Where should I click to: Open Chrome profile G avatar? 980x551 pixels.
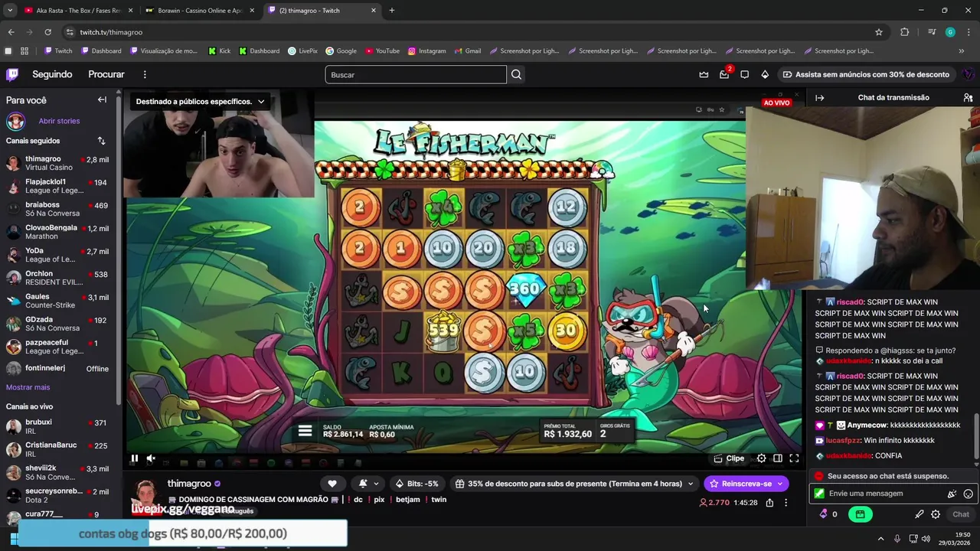[x=950, y=32]
